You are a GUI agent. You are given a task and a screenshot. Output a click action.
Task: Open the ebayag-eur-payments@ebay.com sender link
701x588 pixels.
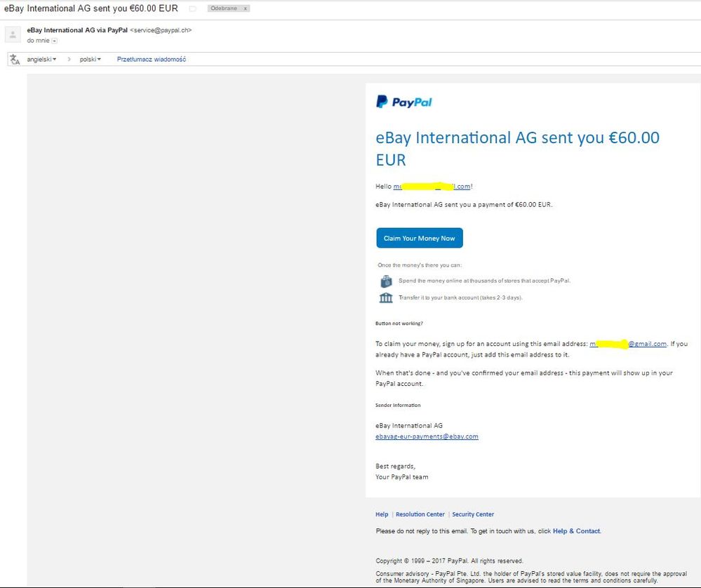[x=427, y=436]
